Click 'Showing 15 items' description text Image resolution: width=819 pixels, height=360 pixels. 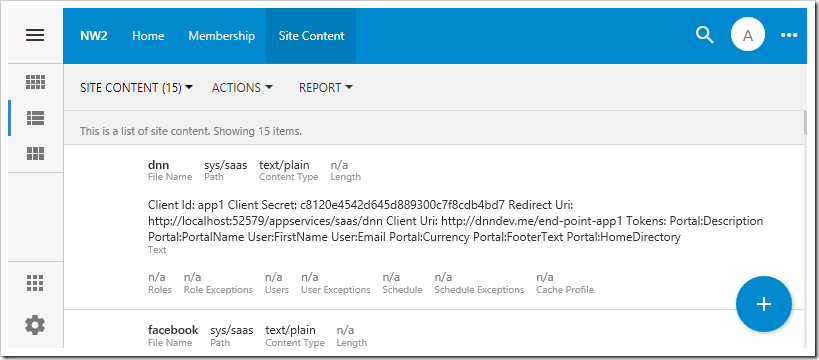257,131
